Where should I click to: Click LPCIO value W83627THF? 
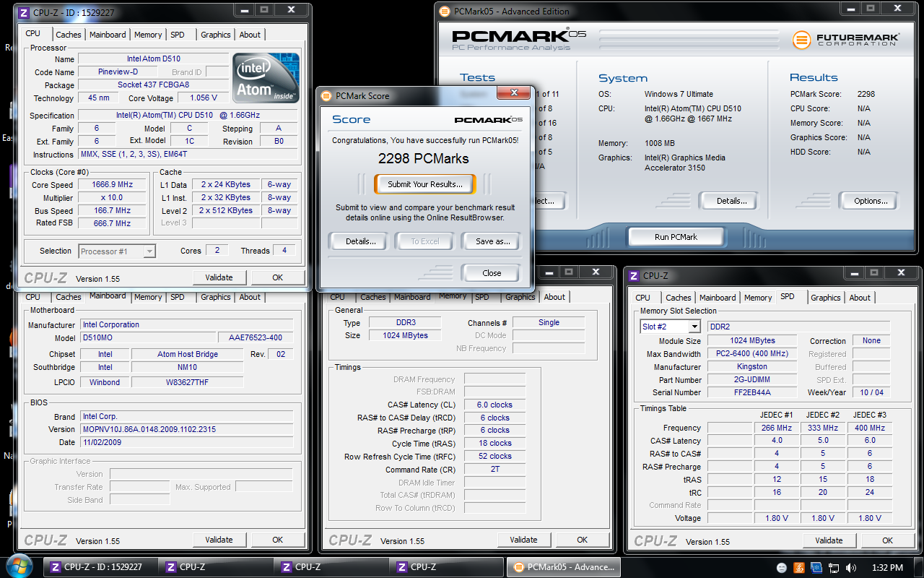point(187,382)
